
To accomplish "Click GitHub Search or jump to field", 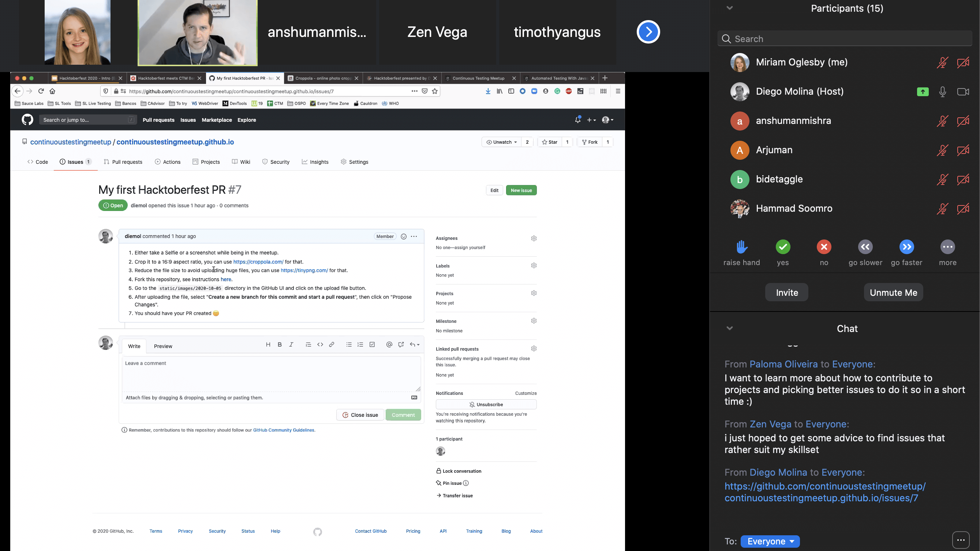I will (x=87, y=120).
